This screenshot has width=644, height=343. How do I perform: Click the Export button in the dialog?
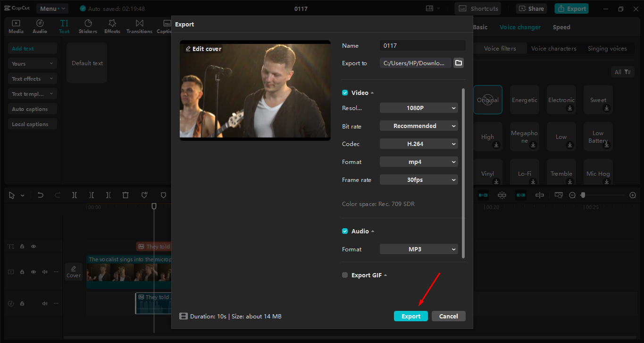point(410,316)
